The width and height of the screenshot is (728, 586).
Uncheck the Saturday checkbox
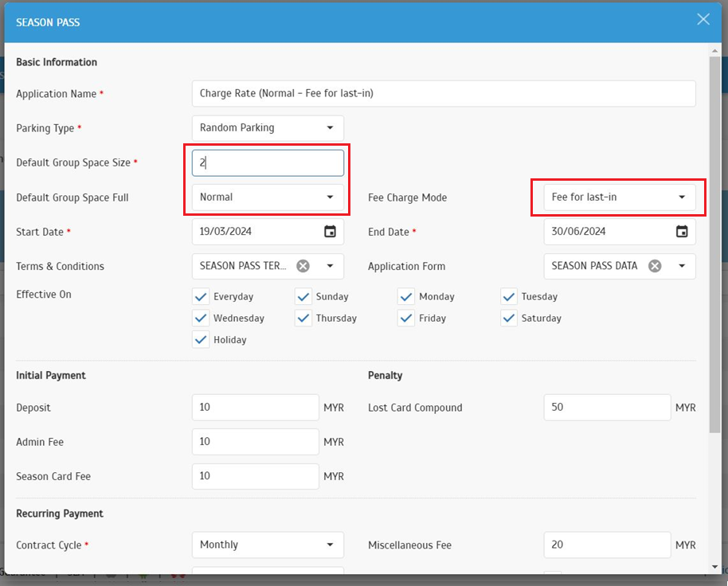pyautogui.click(x=510, y=318)
